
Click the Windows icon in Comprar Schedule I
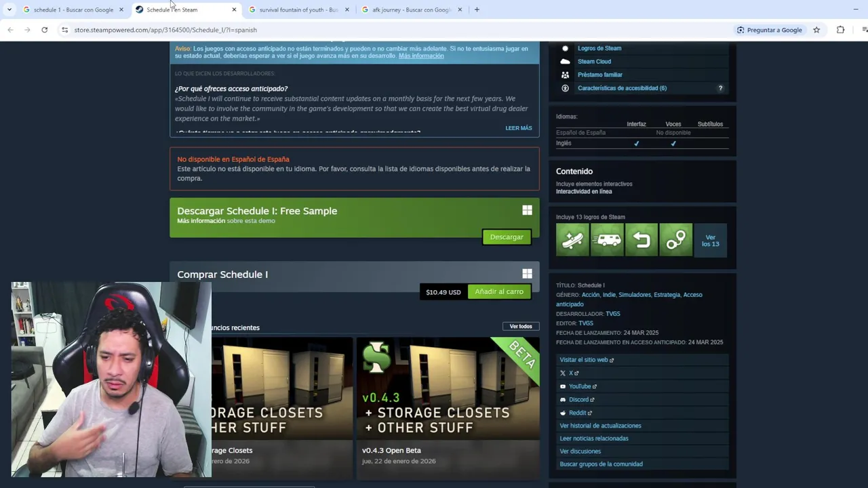pyautogui.click(x=527, y=273)
